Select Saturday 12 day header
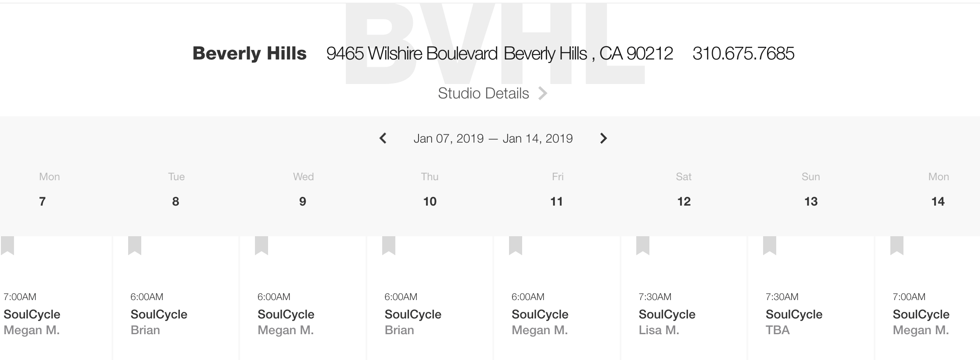 (x=684, y=190)
